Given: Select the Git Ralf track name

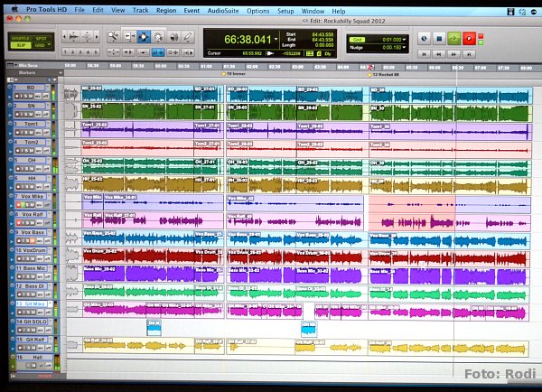Looking at the screenshot, I should [32, 340].
